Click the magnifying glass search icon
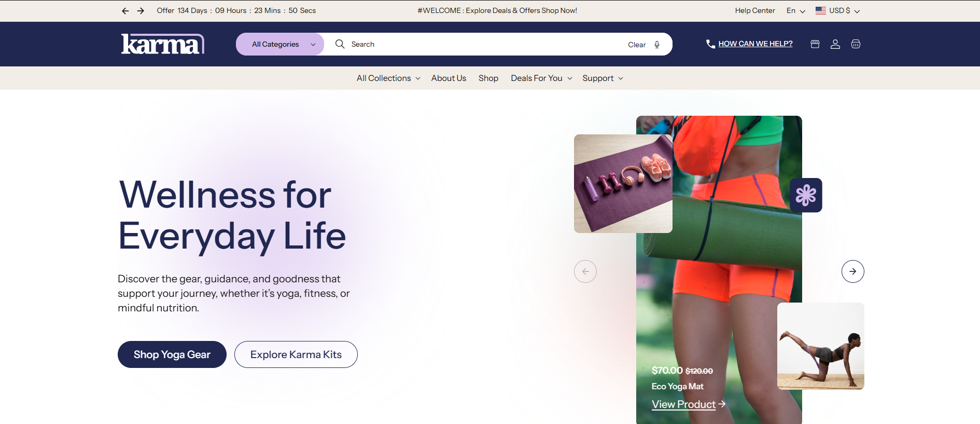The height and width of the screenshot is (424, 980). (x=340, y=44)
